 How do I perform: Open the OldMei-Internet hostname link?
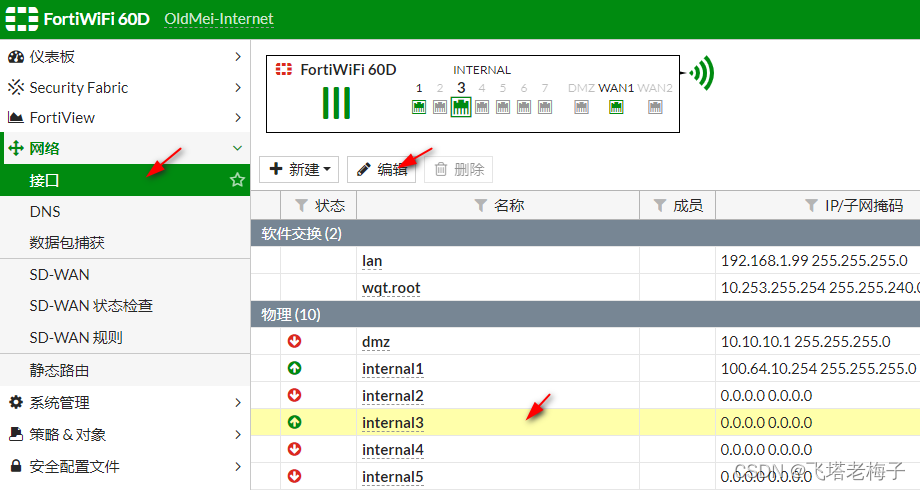point(219,19)
